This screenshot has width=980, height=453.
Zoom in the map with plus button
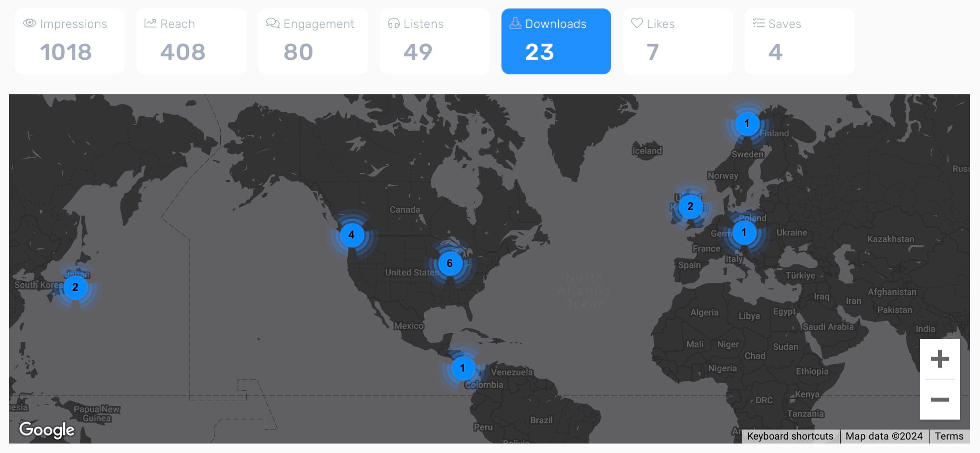[x=940, y=359]
